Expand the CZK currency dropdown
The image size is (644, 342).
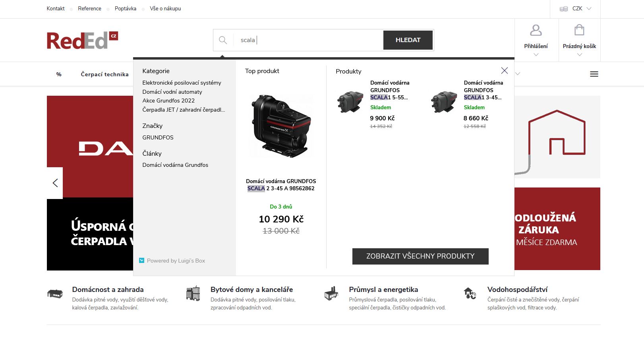point(576,9)
